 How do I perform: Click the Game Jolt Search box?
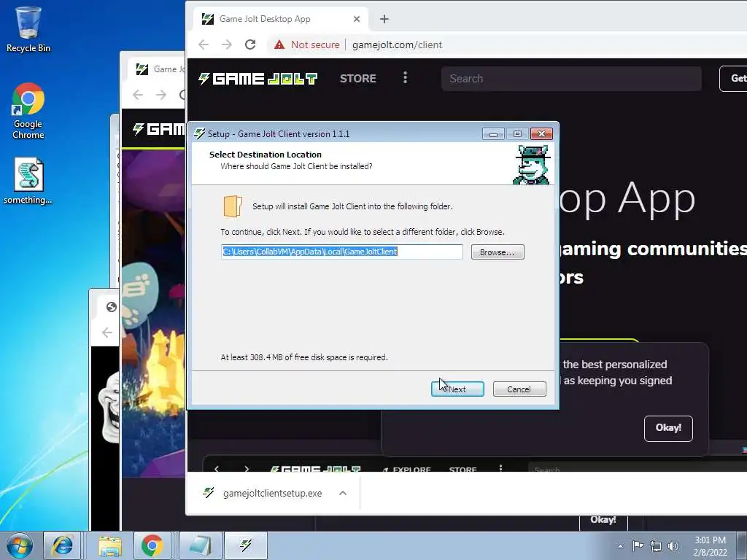coord(571,79)
